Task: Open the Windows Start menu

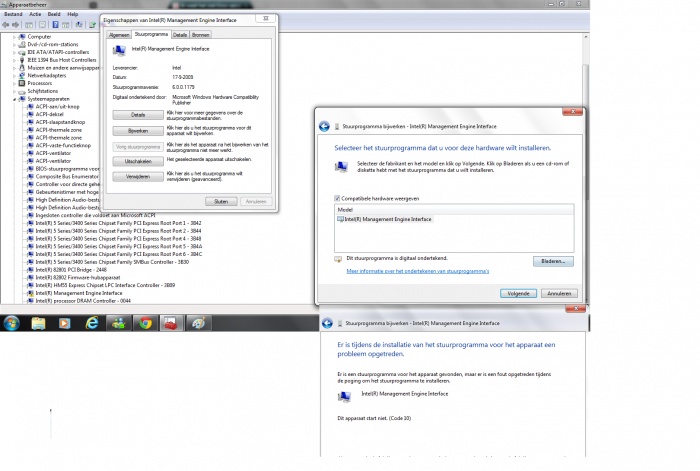Action: pyautogui.click(x=12, y=323)
